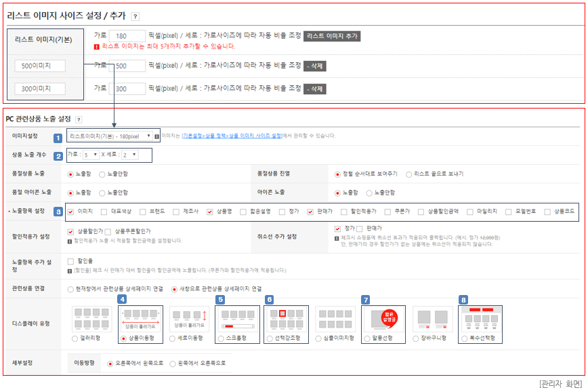The width and height of the screenshot is (588, 392).
Task: Uncheck the 상품명 exposure item checkbox
Action: tap(210, 212)
